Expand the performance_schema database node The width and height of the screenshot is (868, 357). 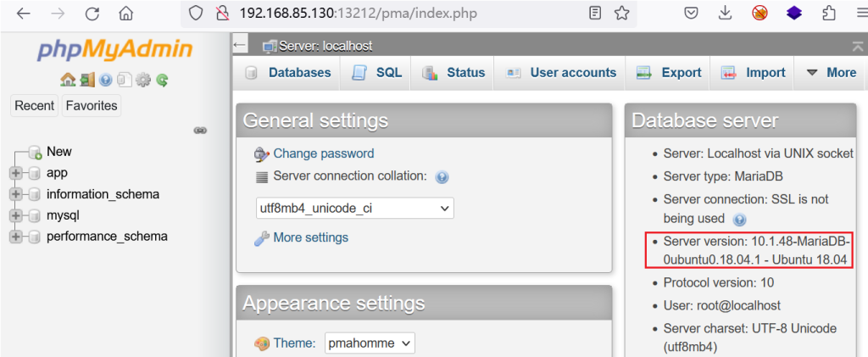click(x=15, y=237)
